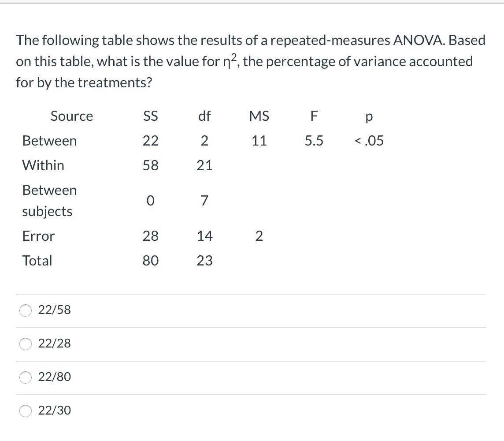Select the radio button for answer 22/30

(25, 411)
